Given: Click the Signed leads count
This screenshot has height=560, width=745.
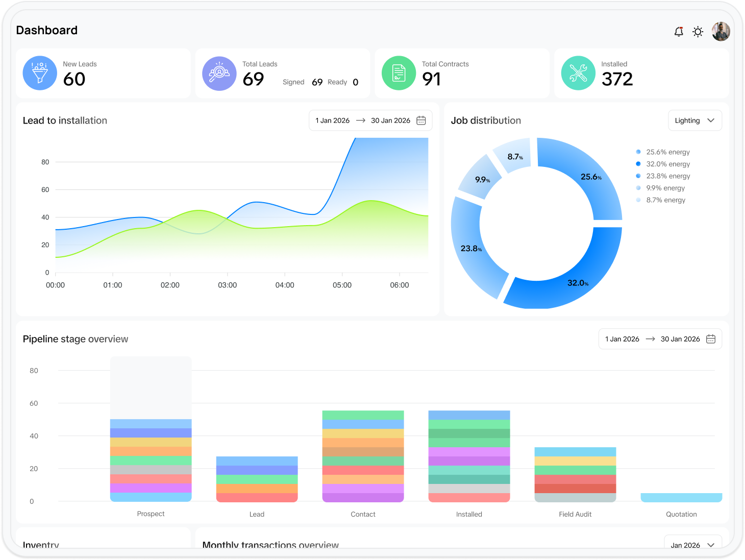Looking at the screenshot, I should click(x=317, y=82).
